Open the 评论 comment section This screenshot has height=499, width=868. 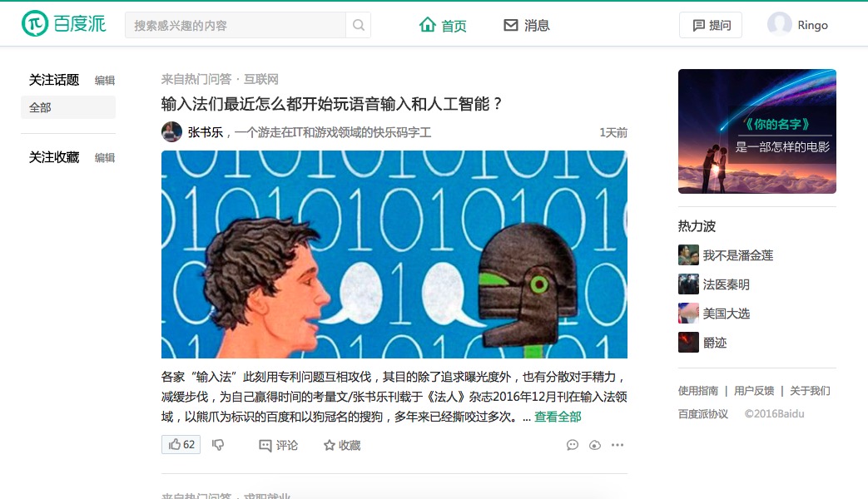coord(279,445)
